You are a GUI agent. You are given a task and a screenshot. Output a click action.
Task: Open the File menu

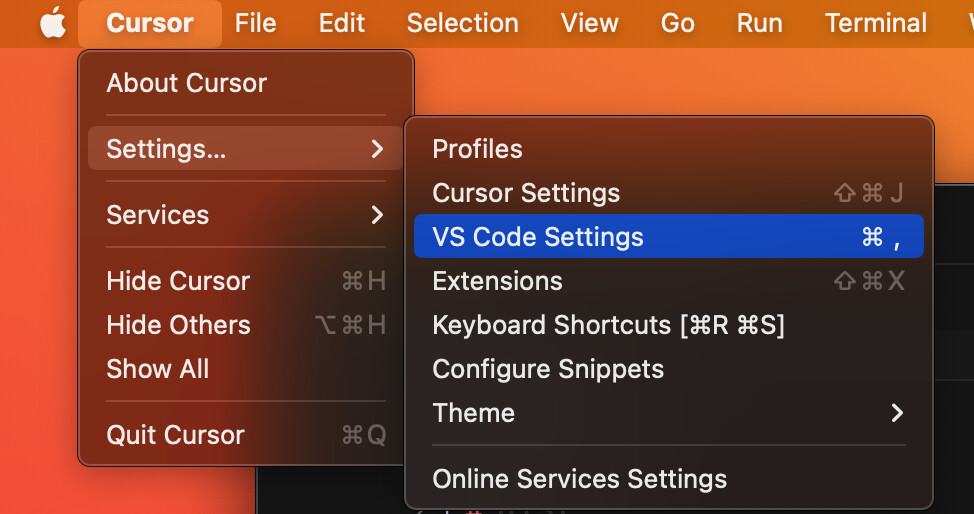pyautogui.click(x=255, y=23)
